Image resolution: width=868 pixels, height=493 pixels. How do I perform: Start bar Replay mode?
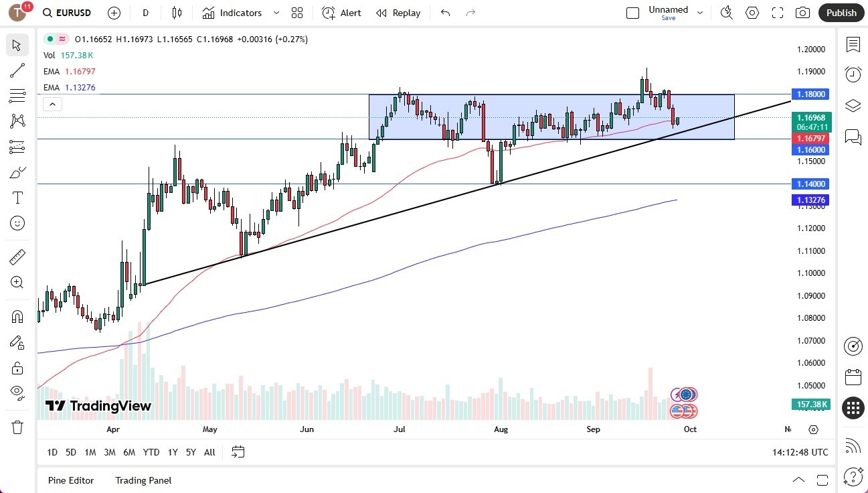click(x=398, y=13)
